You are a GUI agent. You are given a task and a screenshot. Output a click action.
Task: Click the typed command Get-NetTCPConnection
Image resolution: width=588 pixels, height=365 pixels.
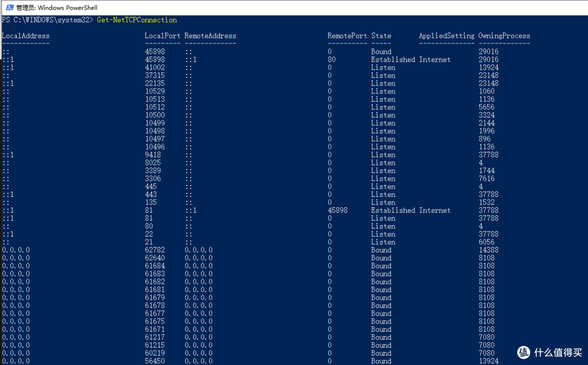tap(137, 20)
